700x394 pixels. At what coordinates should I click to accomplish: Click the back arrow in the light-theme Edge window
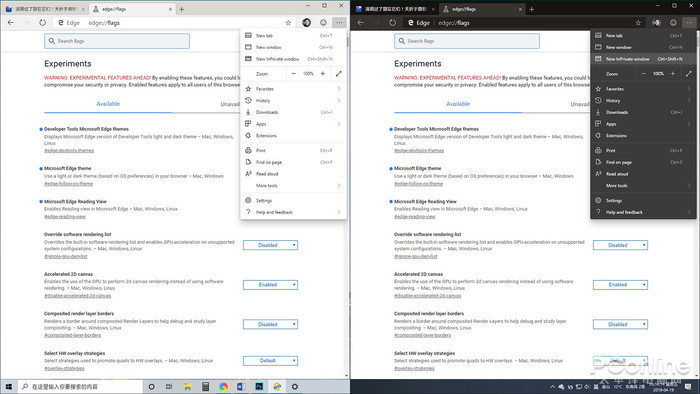(11, 22)
